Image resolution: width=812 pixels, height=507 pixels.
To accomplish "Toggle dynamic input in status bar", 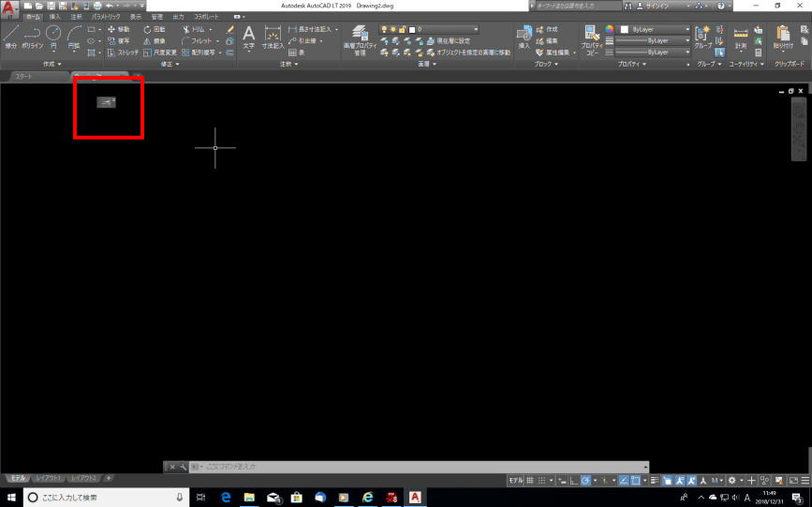I will click(x=562, y=481).
